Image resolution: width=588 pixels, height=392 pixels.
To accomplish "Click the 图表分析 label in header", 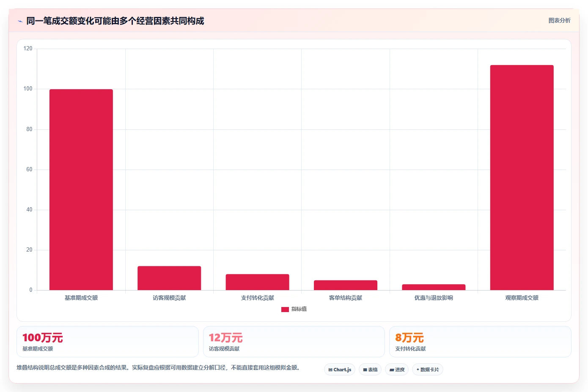I will tap(559, 20).
